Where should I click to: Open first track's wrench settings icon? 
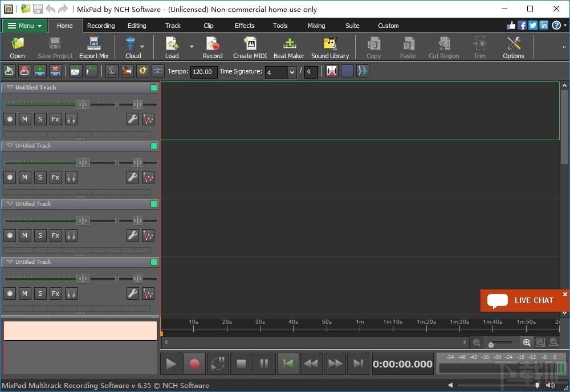pos(133,119)
